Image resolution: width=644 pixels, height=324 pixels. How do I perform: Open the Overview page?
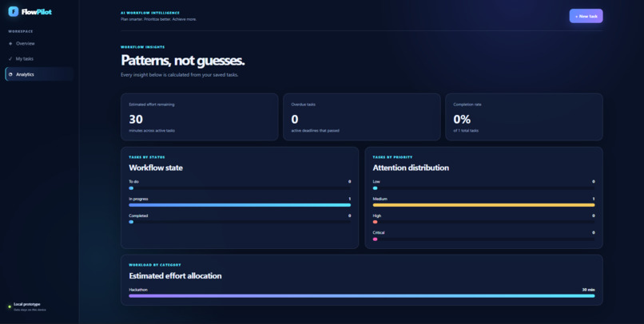[x=39, y=43]
